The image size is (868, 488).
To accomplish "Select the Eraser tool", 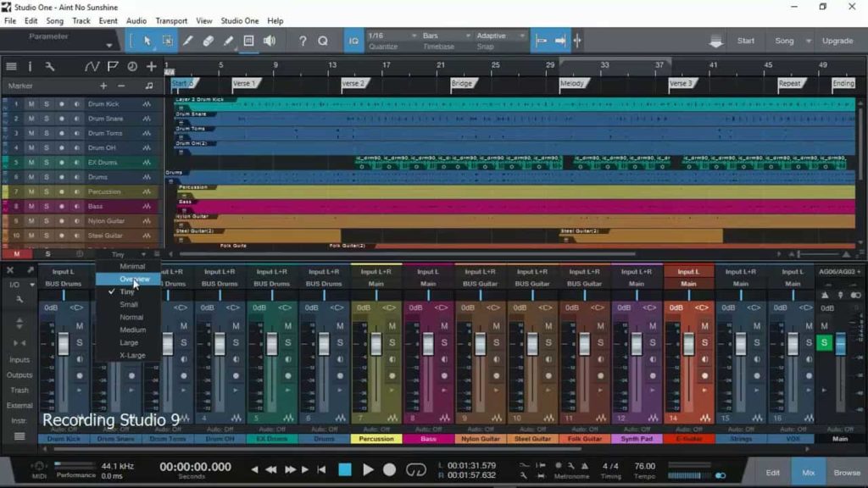I will (209, 41).
